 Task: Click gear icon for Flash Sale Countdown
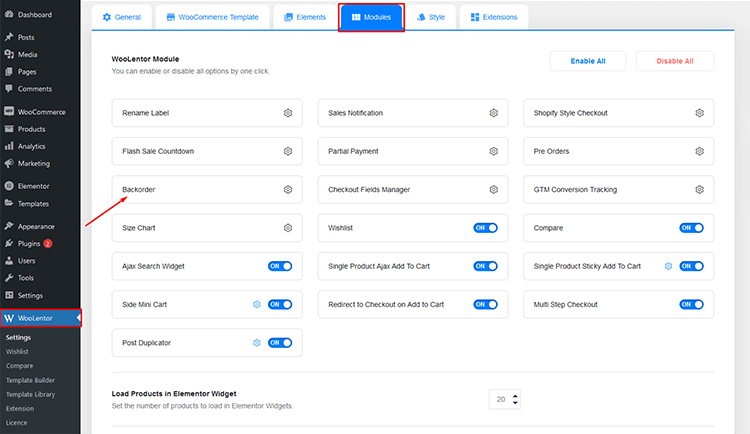coord(287,151)
